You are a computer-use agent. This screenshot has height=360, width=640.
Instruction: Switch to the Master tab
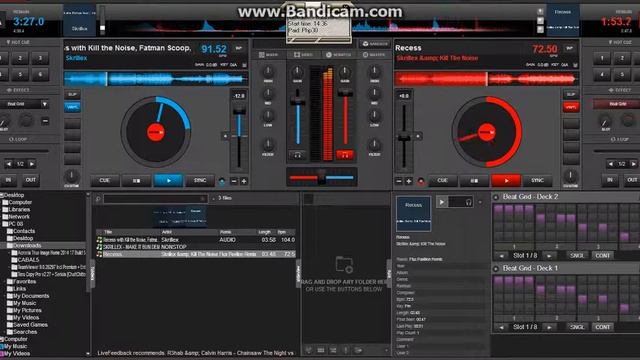[374, 55]
